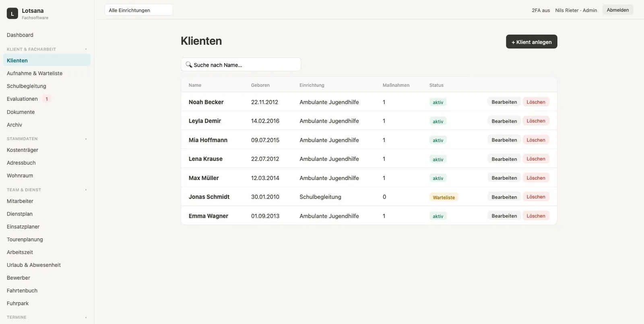Image resolution: width=644 pixels, height=324 pixels.
Task: Click the name Mia Hoffmann
Action: 208,140
